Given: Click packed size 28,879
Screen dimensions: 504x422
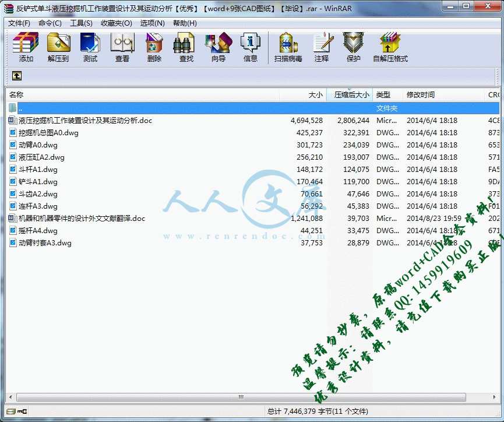Looking at the screenshot, I should click(x=358, y=243).
